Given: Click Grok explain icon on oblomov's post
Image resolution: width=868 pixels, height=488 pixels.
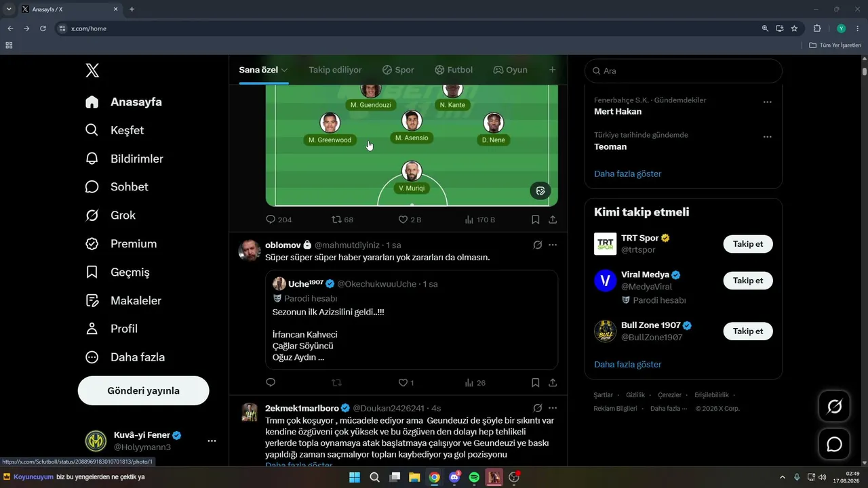Looking at the screenshot, I should tap(538, 245).
